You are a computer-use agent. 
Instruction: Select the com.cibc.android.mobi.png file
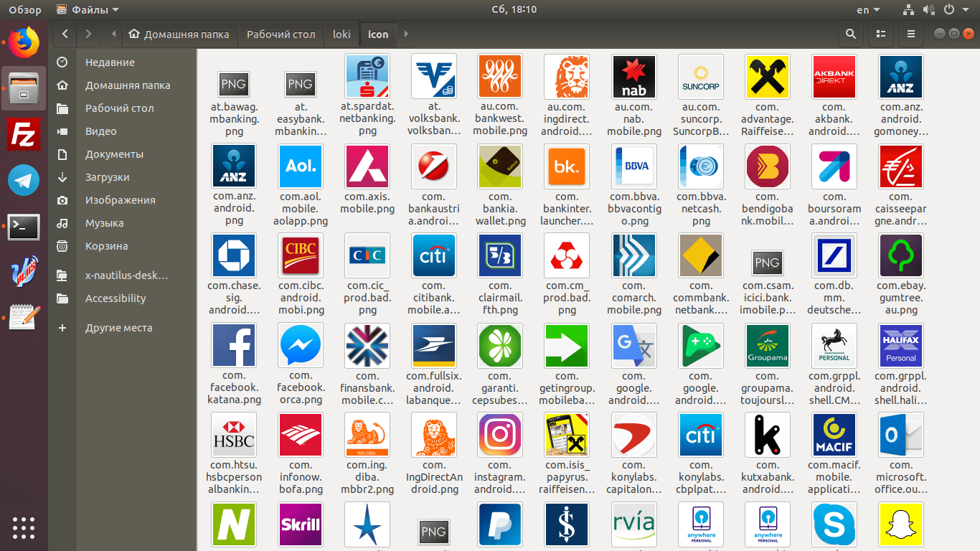(x=301, y=255)
